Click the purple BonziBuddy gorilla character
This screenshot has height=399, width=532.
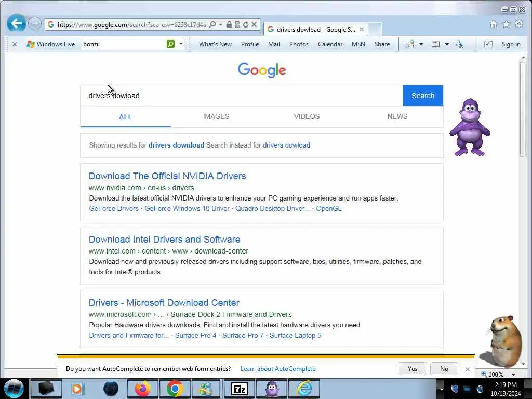pyautogui.click(x=470, y=127)
